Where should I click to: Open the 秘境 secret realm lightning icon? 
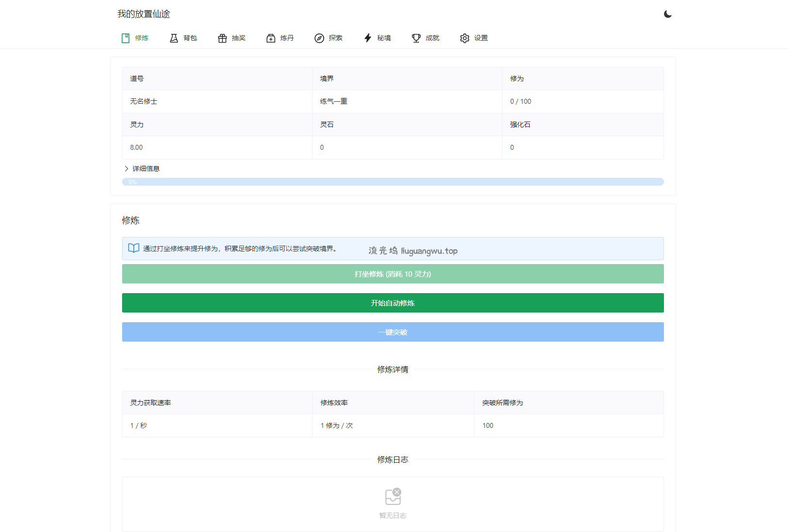pos(367,38)
